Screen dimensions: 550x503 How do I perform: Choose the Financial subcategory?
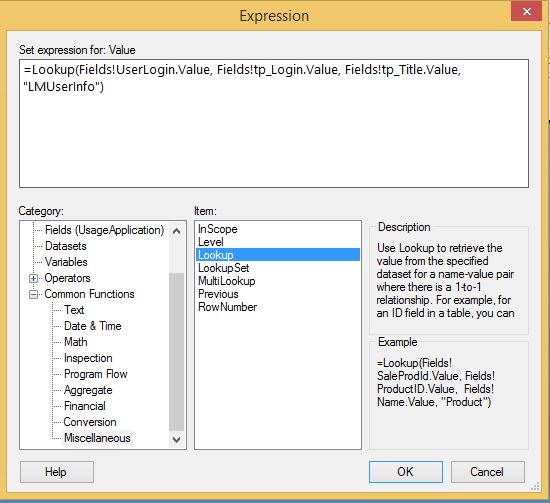[85, 406]
